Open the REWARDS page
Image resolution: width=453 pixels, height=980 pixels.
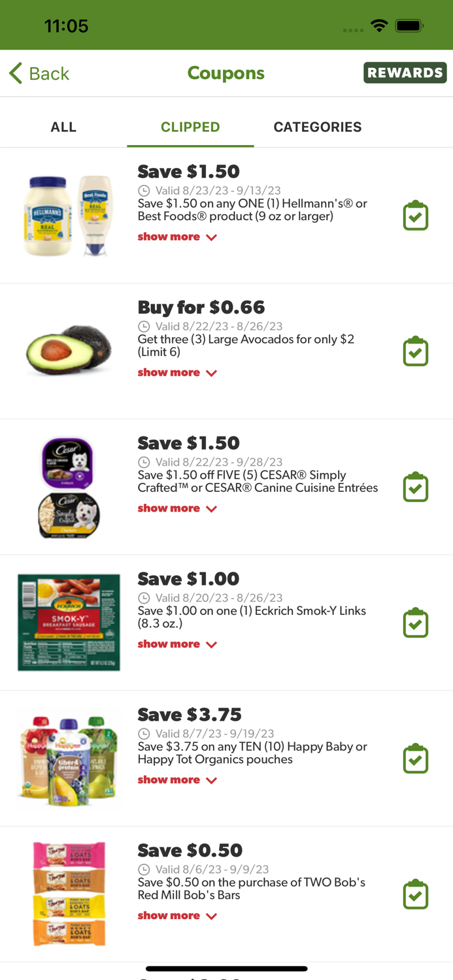[405, 73]
